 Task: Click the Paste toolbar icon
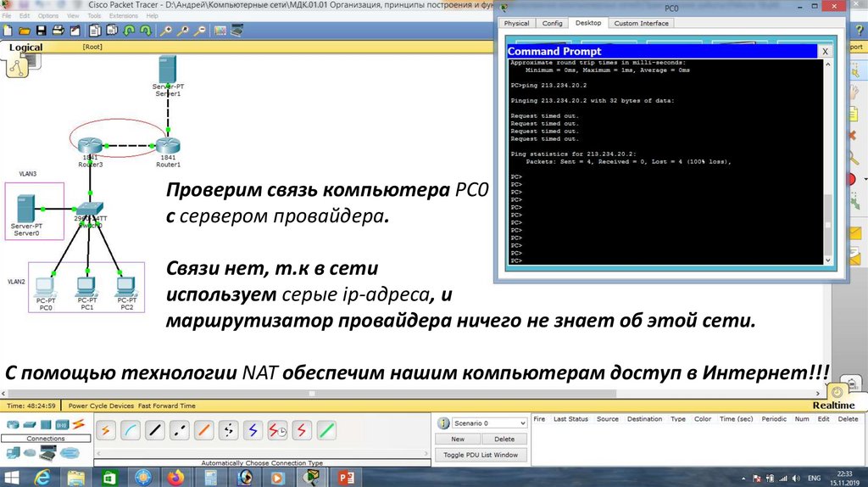113,31
